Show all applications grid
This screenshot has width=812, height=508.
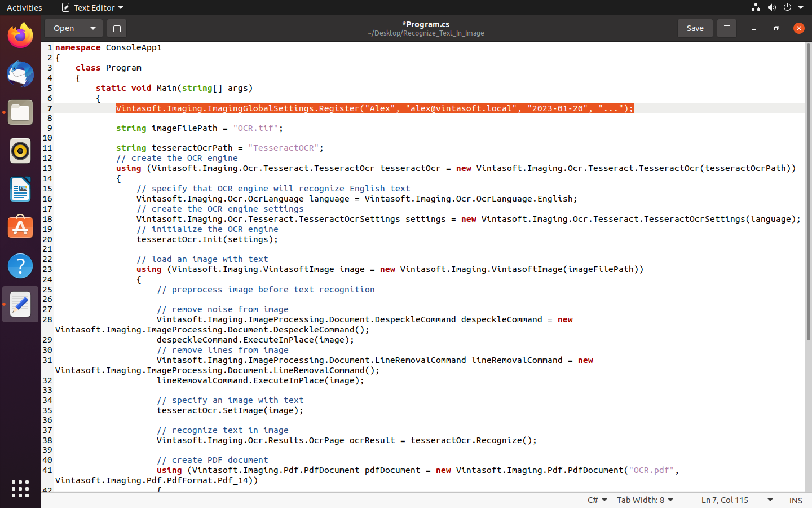click(x=20, y=489)
